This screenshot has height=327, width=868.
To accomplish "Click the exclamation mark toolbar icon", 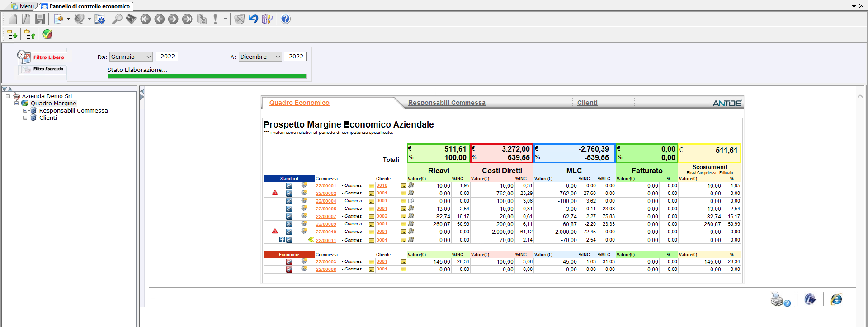I will (x=215, y=19).
